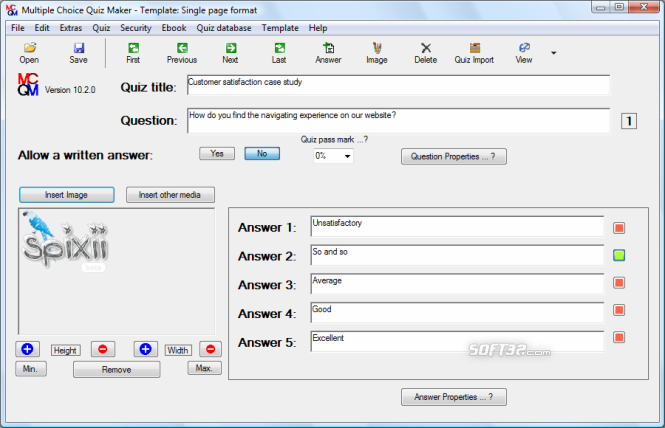Click the Width label button

click(x=178, y=350)
